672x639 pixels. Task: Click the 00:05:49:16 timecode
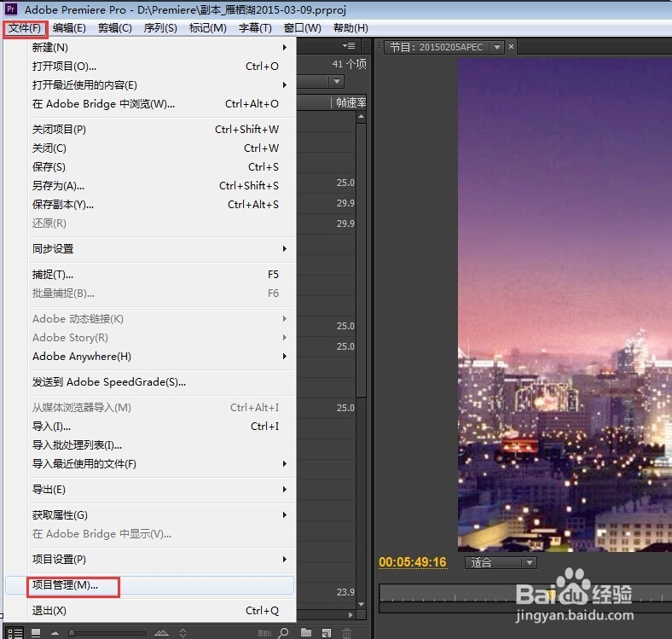tap(413, 562)
